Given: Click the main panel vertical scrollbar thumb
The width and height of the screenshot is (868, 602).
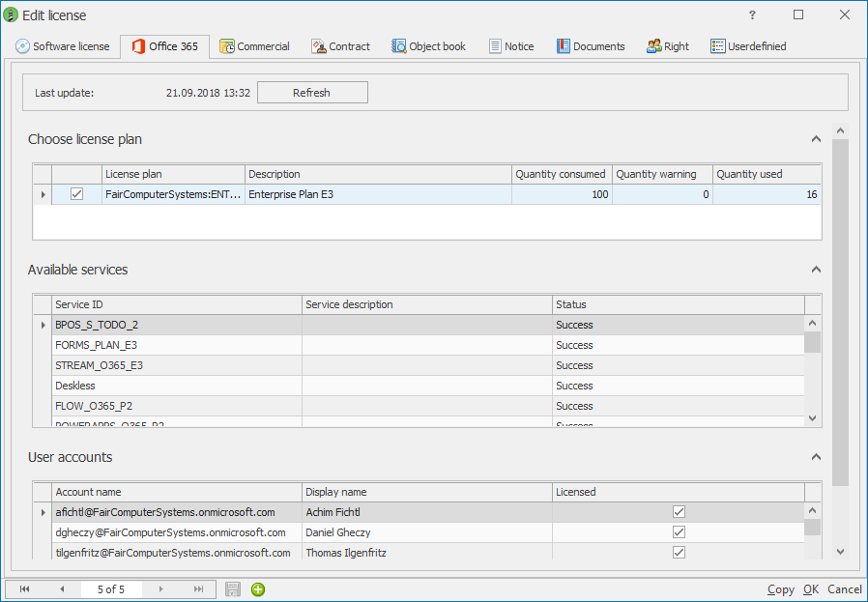Looking at the screenshot, I should pyautogui.click(x=840, y=313).
